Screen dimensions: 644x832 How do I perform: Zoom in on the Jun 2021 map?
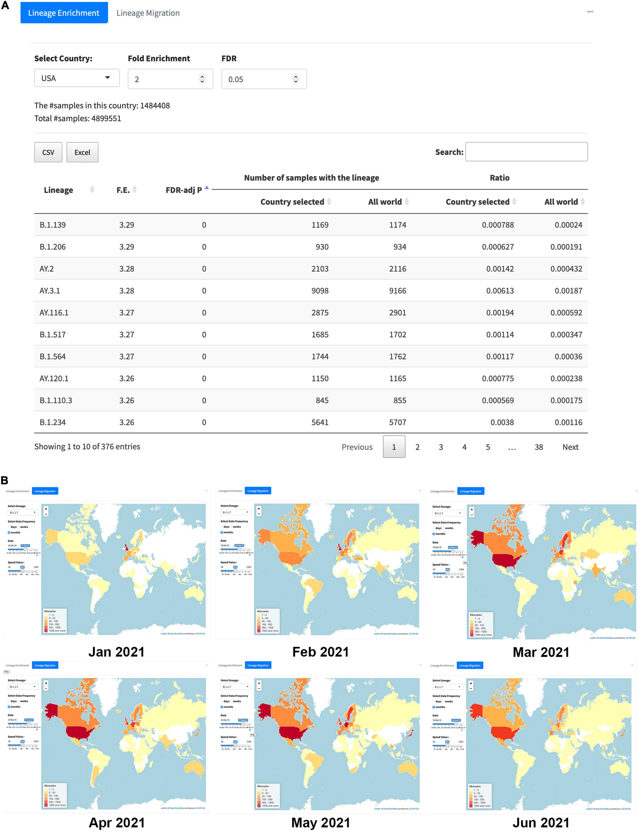(471, 684)
